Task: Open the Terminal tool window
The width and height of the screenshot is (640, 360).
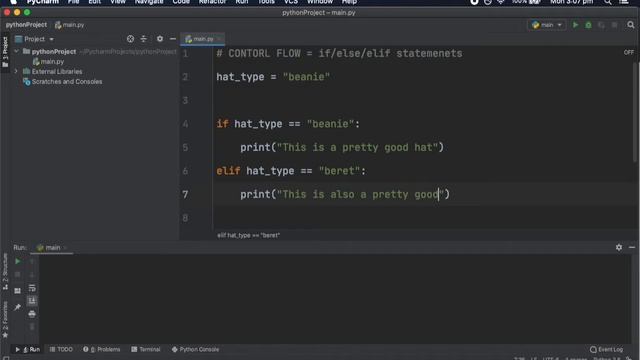Action: tap(146, 349)
